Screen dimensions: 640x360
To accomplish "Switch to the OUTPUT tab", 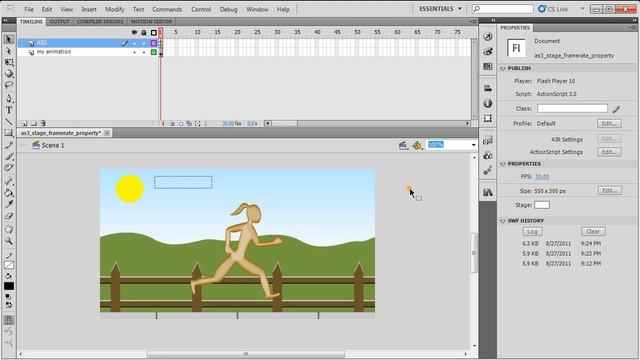I will click(60, 22).
